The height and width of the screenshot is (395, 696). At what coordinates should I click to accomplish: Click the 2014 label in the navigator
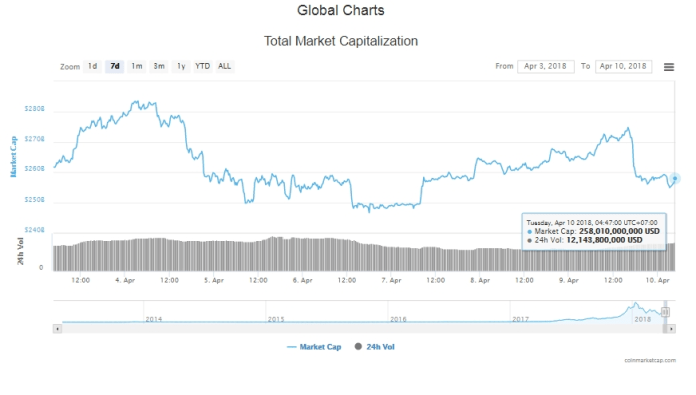click(154, 319)
